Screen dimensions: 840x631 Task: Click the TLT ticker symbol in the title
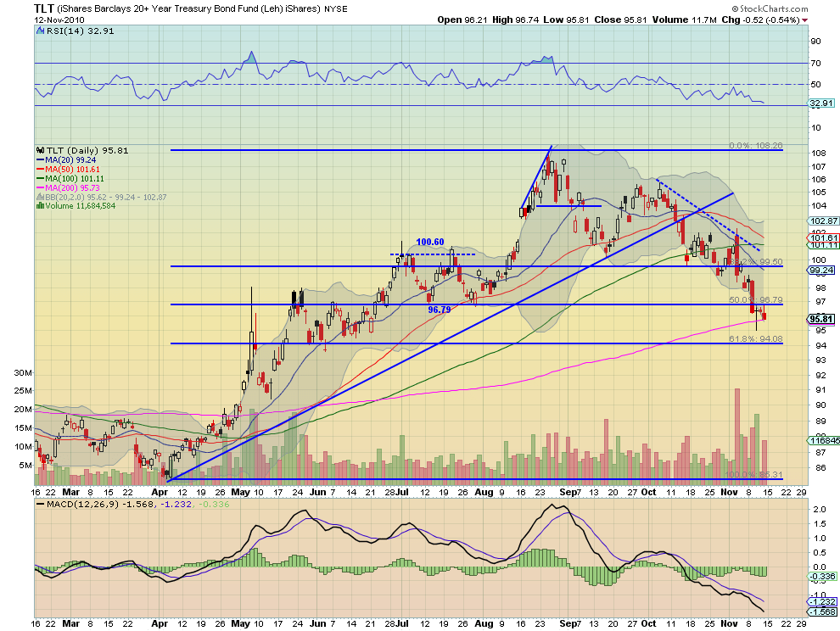click(x=43, y=8)
